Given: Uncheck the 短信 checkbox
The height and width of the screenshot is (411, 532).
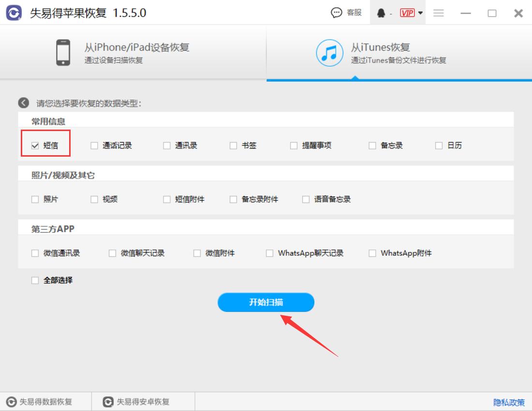Looking at the screenshot, I should [35, 145].
